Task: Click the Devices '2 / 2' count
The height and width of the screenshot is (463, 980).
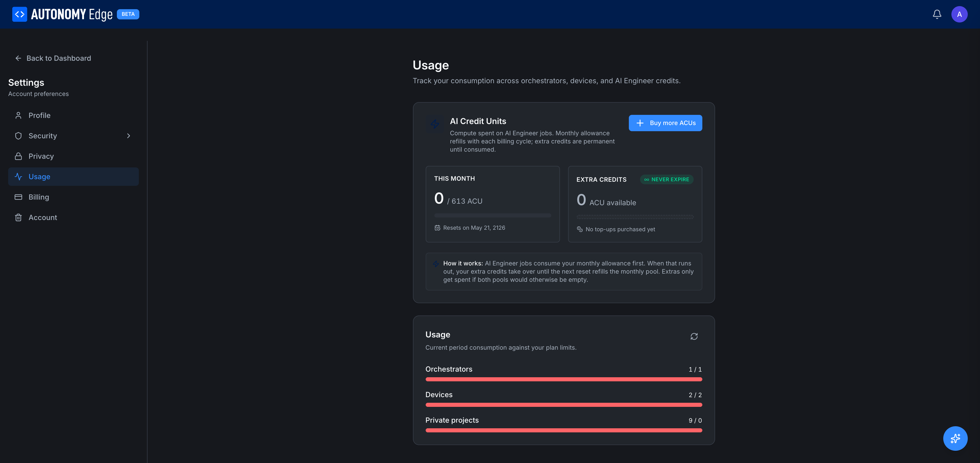Action: point(695,395)
